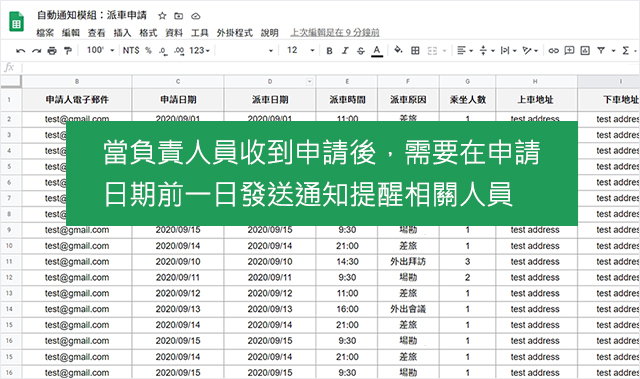
Task: Merge selected cells
Action: click(x=432, y=51)
